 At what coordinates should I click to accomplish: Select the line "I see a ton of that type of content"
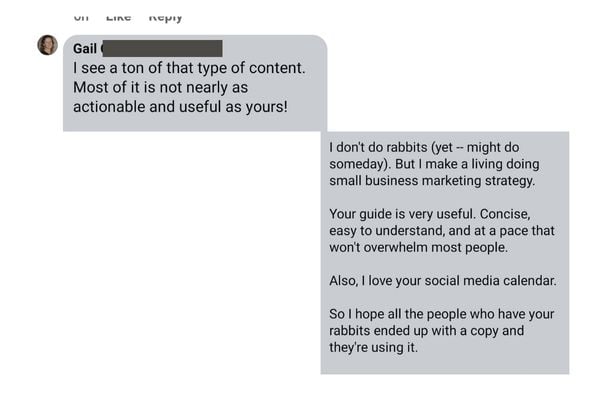(188, 68)
